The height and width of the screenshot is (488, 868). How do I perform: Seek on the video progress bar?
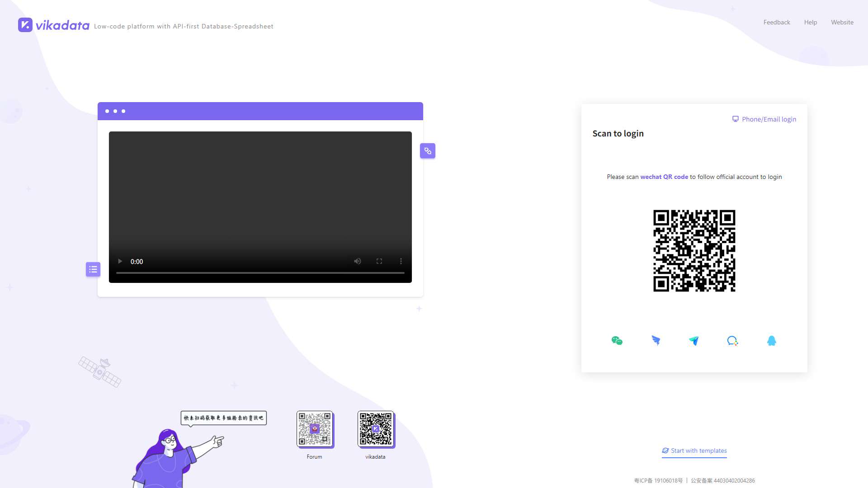tap(260, 273)
